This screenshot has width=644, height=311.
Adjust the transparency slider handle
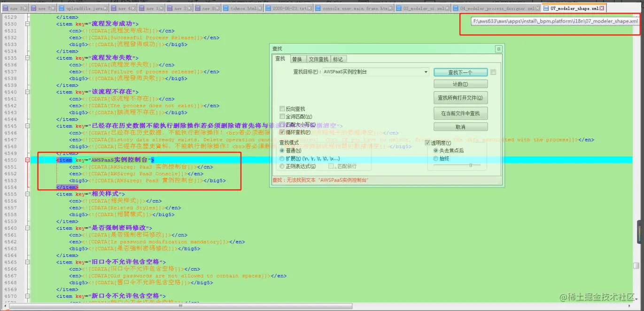point(471,165)
